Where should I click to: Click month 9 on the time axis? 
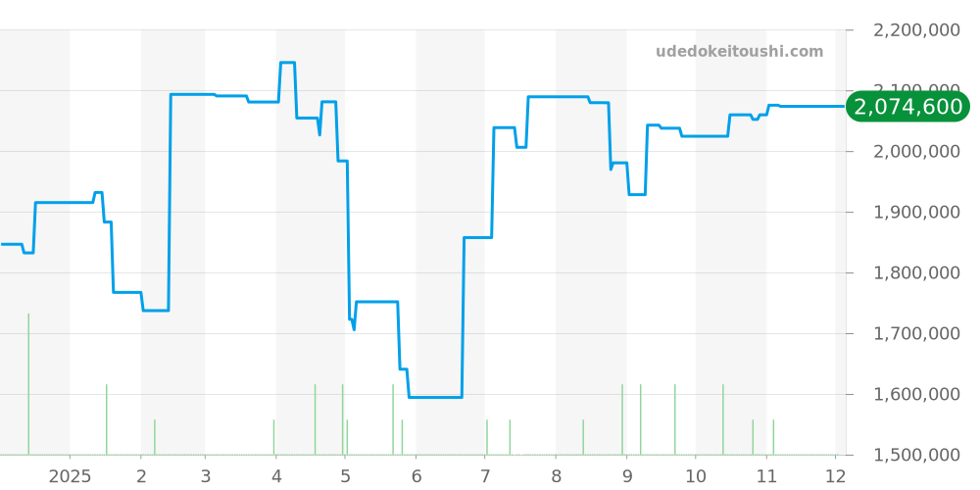tap(626, 476)
